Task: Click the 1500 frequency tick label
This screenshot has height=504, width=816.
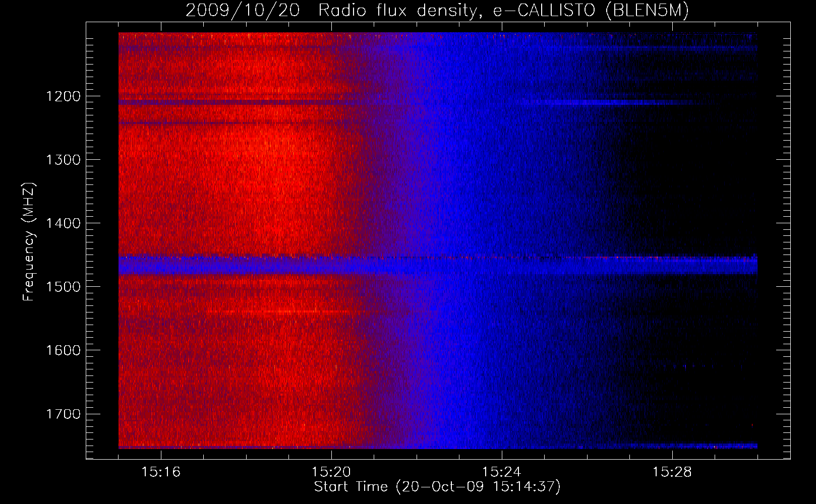Action: tap(63, 287)
